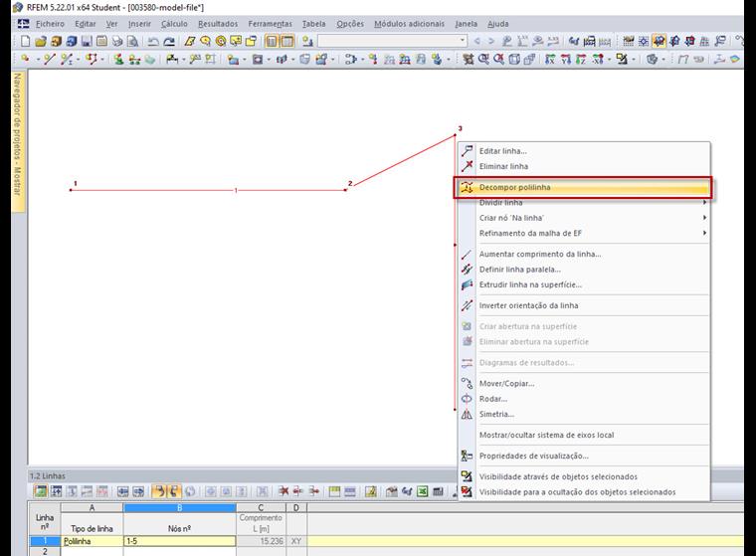Click the yellow parallelogram edit icon

[x=190, y=42]
